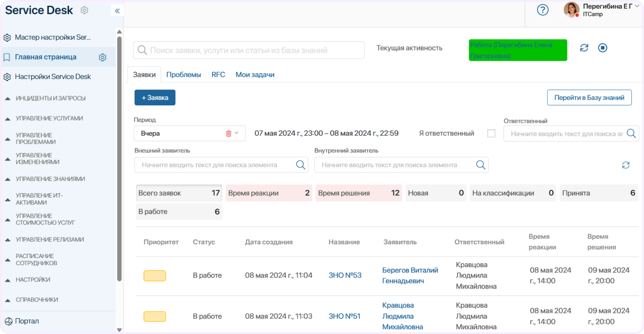Click the help question mark icon
The image size is (644, 334).
(x=543, y=10)
